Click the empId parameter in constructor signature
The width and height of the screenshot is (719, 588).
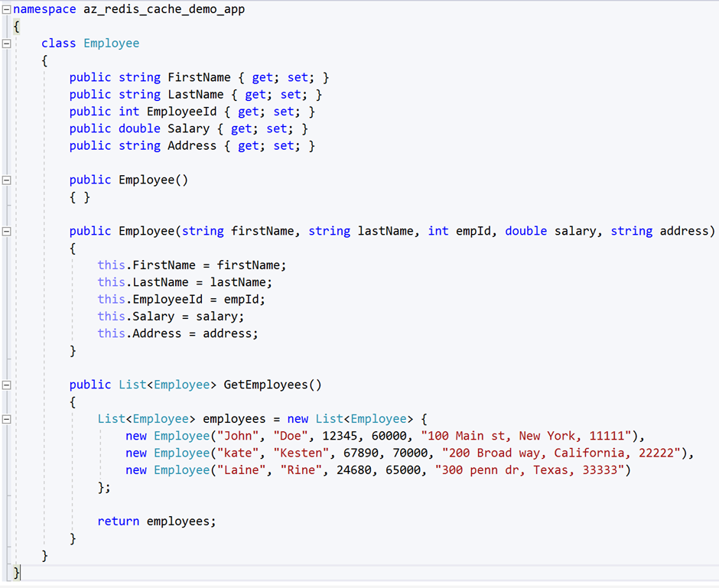tap(473, 232)
